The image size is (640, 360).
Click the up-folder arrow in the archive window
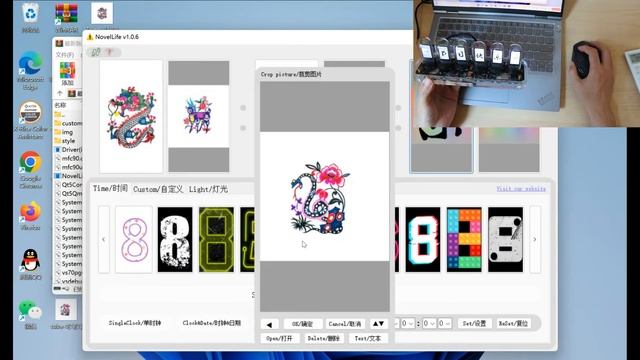tap(60, 93)
